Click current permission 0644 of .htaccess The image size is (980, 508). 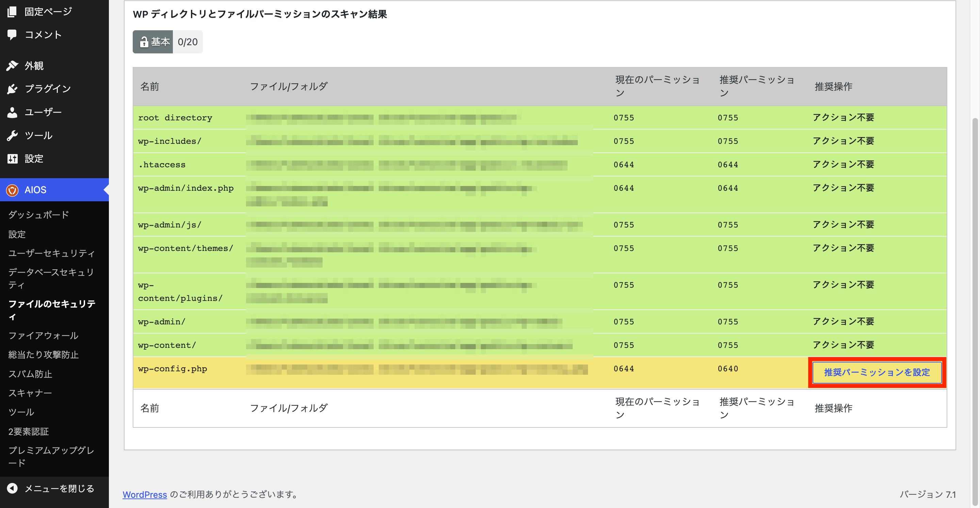[624, 165]
